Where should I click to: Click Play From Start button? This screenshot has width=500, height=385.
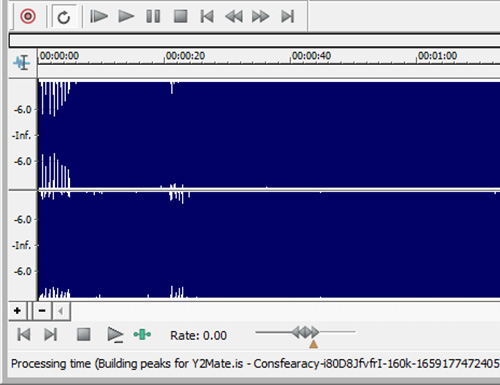click(x=99, y=16)
